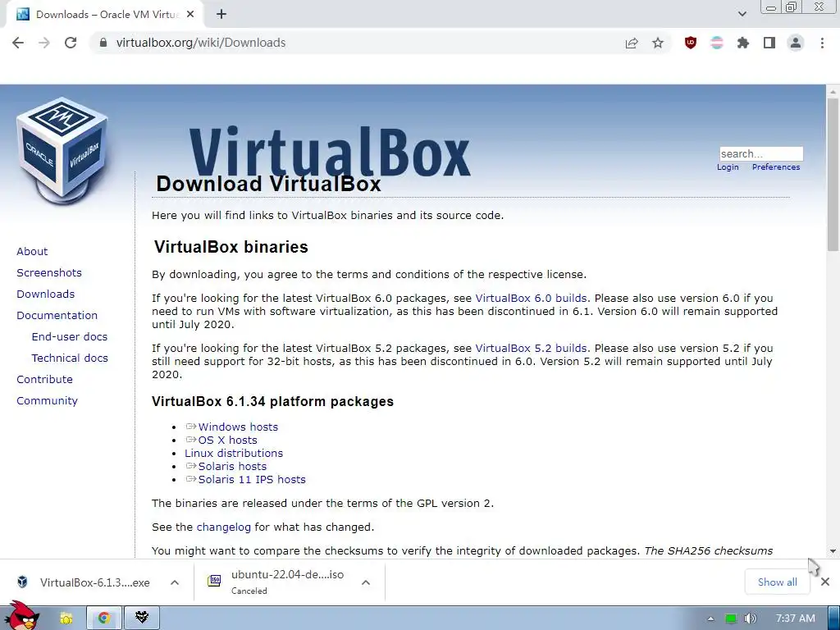Open Documentation in the sidebar
840x630 pixels.
coord(57,316)
